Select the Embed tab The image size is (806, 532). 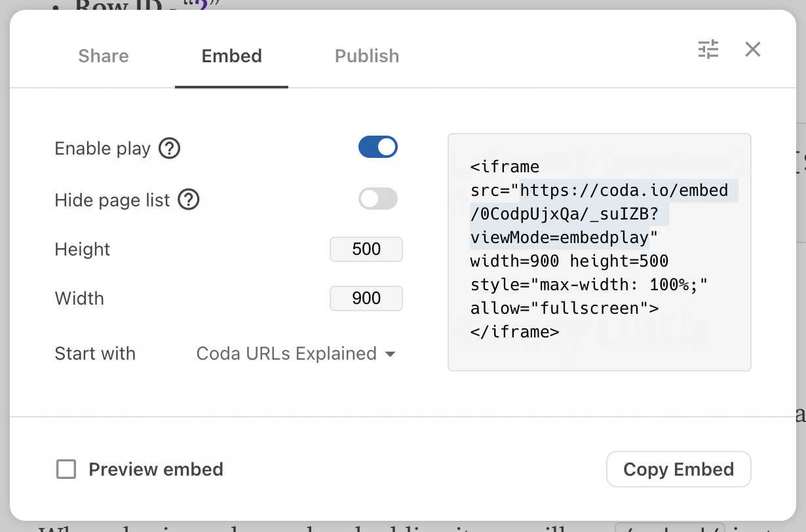231,56
